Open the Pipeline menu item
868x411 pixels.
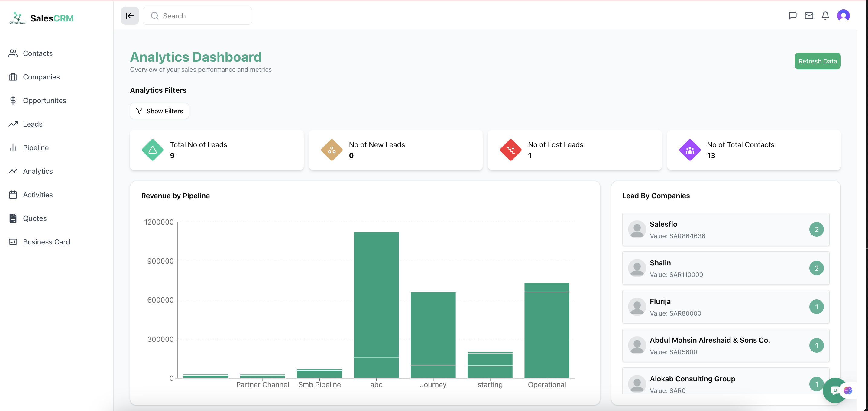click(36, 147)
